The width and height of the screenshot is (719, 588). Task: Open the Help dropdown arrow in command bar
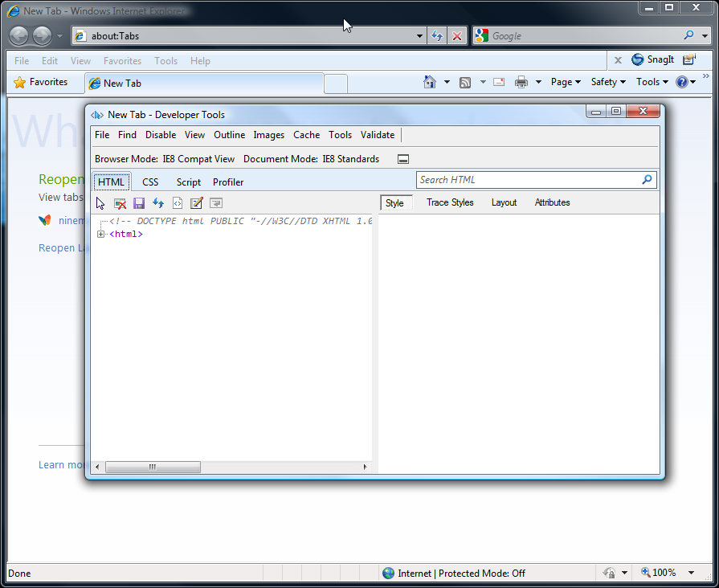click(692, 82)
